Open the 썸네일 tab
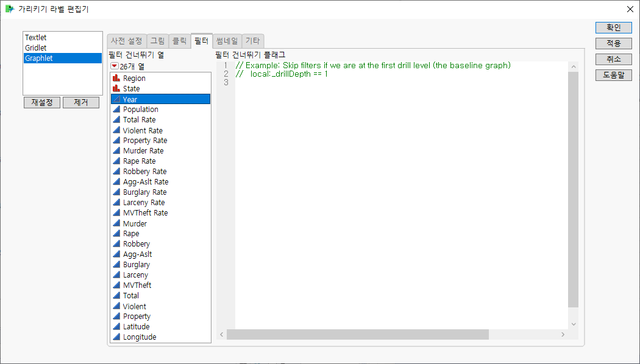This screenshot has height=364, width=640. click(x=227, y=41)
